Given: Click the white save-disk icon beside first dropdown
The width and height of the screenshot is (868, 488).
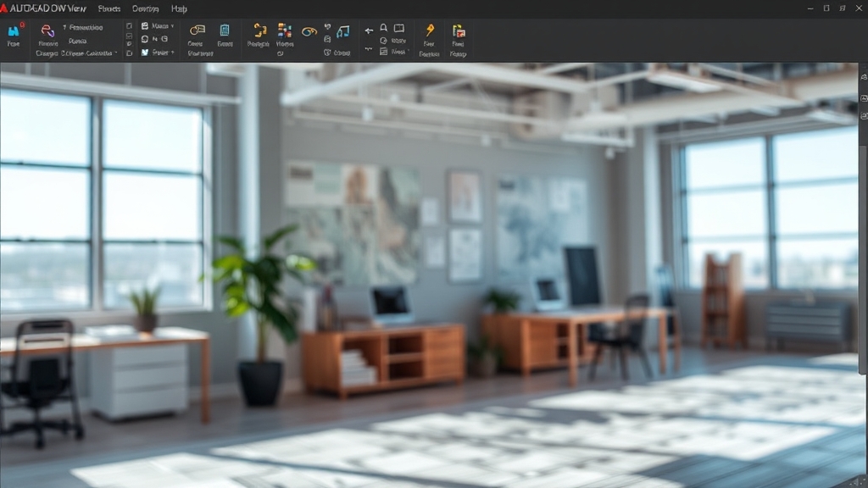Looking at the screenshot, I should pos(145,26).
